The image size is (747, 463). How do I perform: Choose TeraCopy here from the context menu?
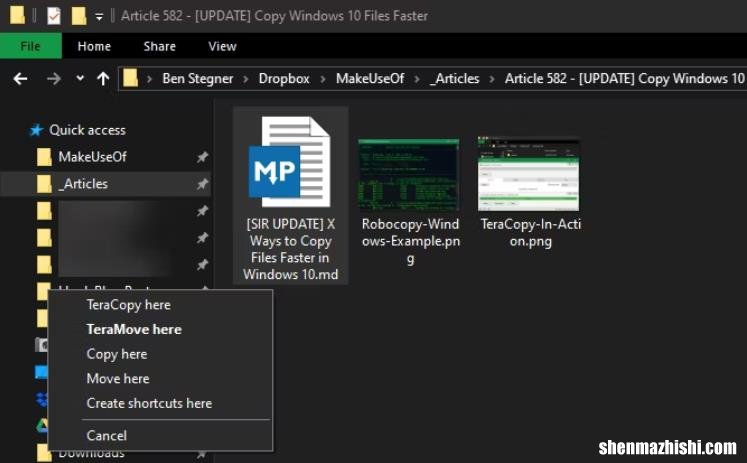pyautogui.click(x=129, y=305)
